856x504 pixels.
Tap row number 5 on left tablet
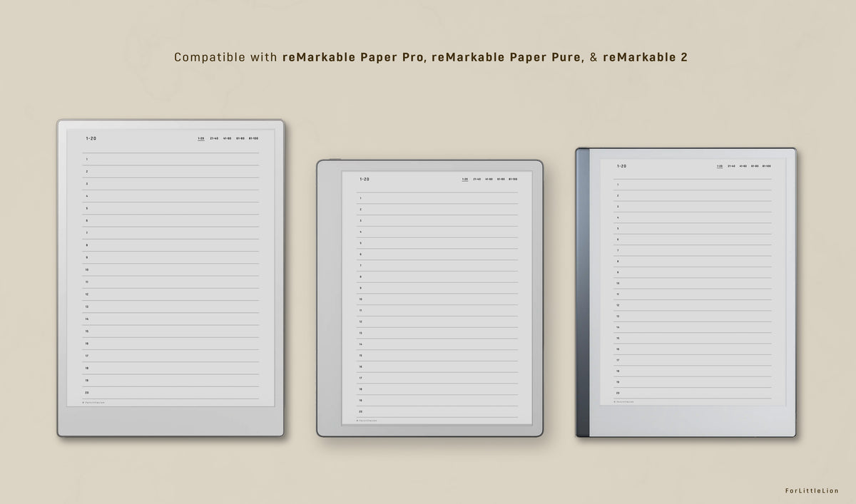click(x=86, y=208)
